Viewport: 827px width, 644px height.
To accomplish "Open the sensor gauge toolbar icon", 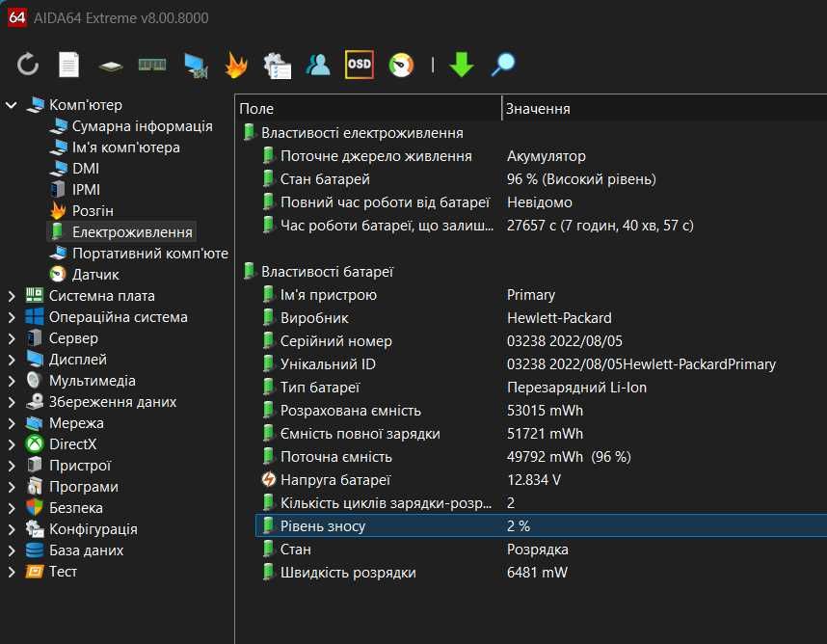I will coord(401,65).
